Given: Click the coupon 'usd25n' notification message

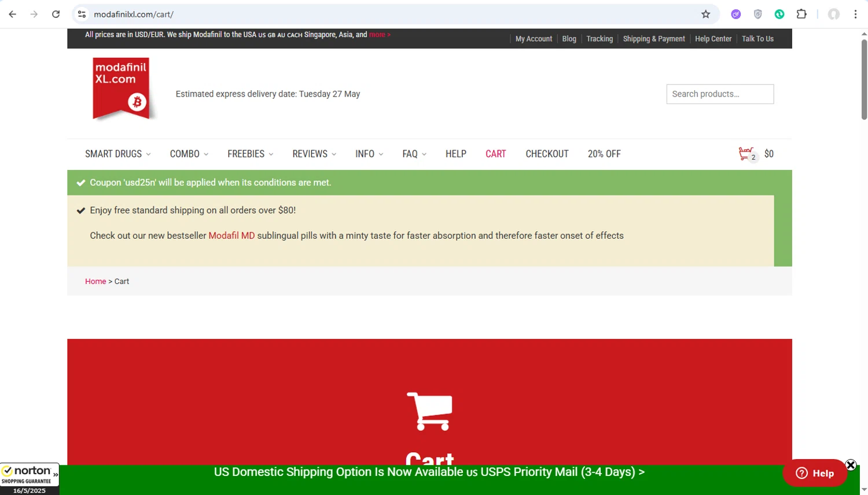Looking at the screenshot, I should point(211,182).
